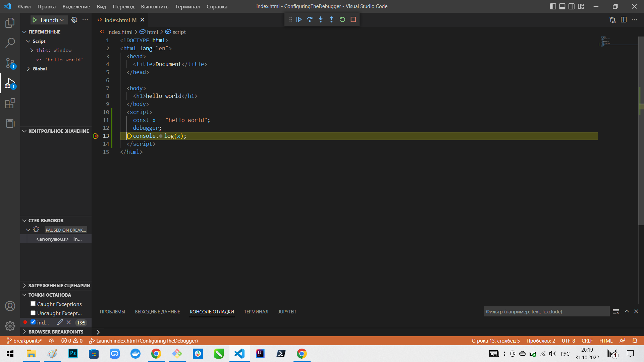Continue execution in debug toolbar
This screenshot has width=644, height=362.
tap(299, 19)
